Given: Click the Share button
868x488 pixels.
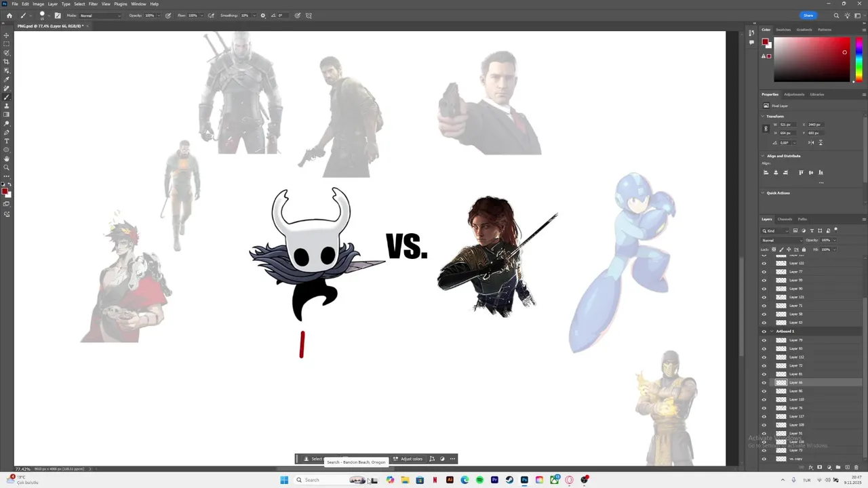Looking at the screenshot, I should tap(808, 16).
